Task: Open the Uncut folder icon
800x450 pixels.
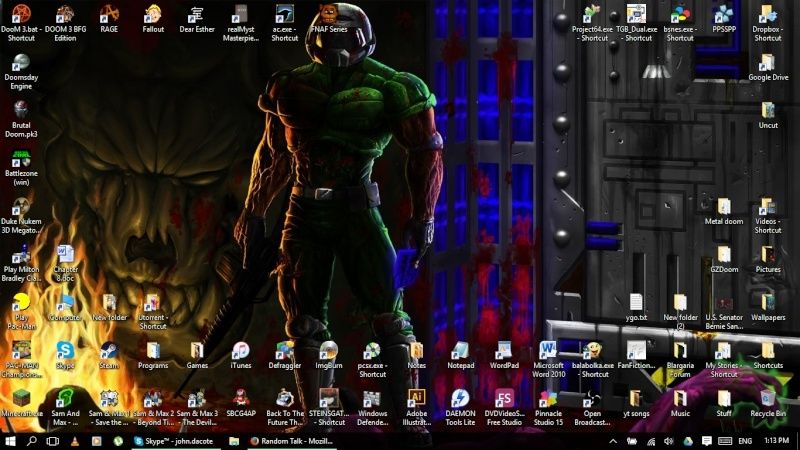Action: tap(768, 110)
